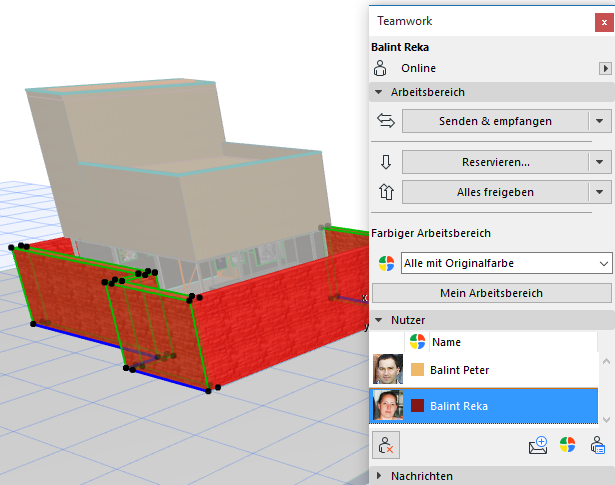615x485 pixels.
Task: Select user Balint Reka row
Action: (x=484, y=406)
